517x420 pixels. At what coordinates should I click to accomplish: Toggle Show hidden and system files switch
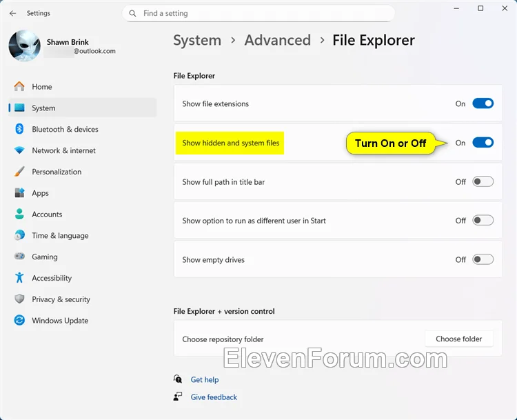tap(483, 143)
